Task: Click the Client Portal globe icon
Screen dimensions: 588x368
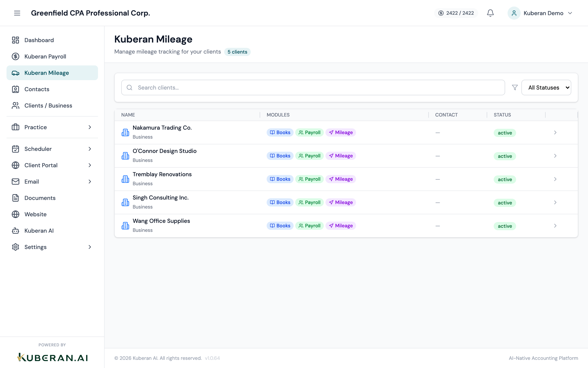Action: click(x=16, y=165)
